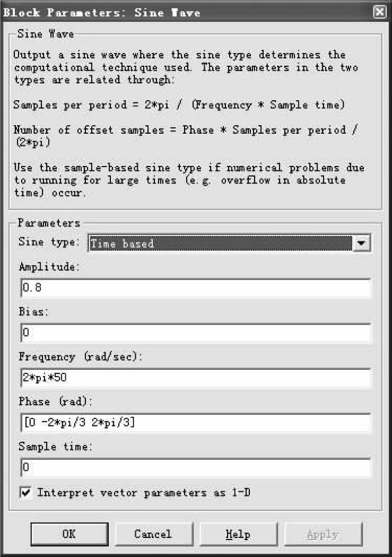The image size is (392, 557).
Task: Toggle Interpret vector parameters as 1-D checkbox
Action: [x=25, y=493]
